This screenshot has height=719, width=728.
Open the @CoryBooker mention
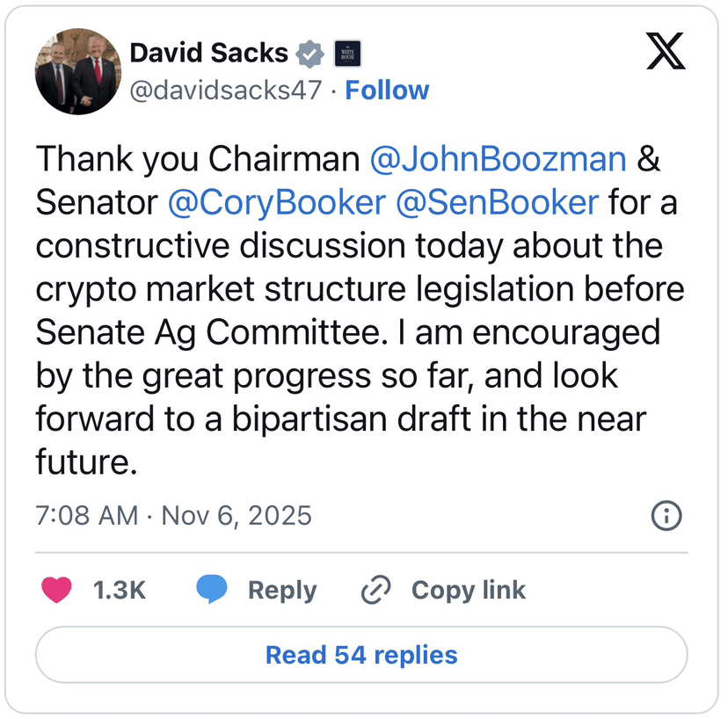point(276,203)
